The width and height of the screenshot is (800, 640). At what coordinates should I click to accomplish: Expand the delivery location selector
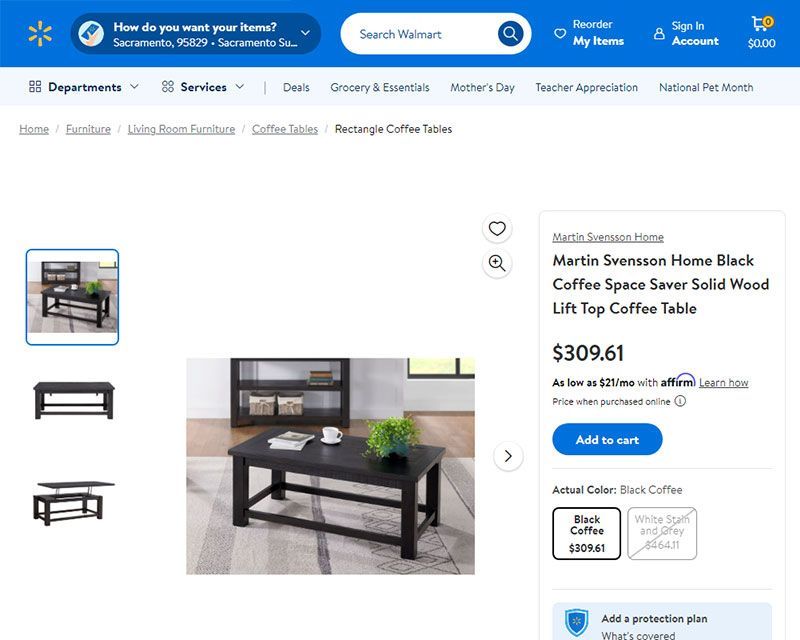coord(196,34)
